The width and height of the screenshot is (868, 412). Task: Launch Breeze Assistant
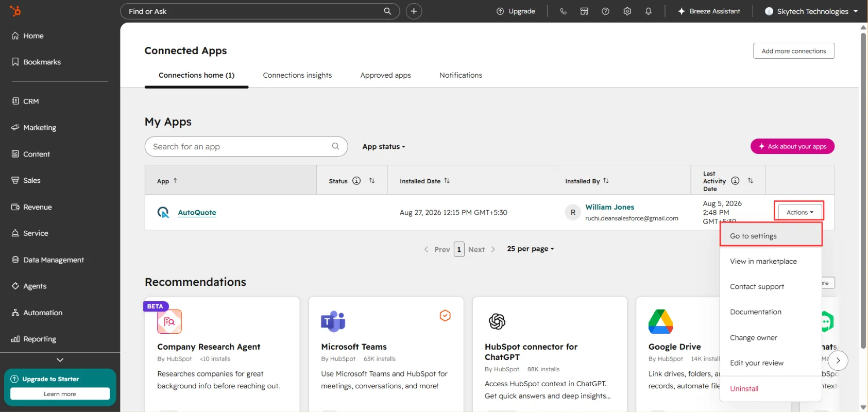pyautogui.click(x=709, y=11)
